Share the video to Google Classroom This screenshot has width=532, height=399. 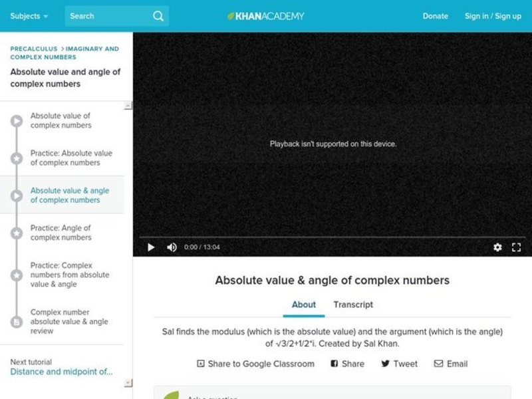(256, 364)
